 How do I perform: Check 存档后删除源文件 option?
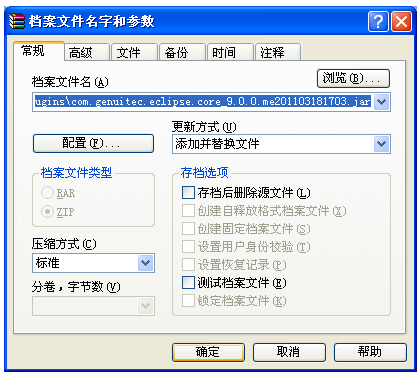point(188,193)
